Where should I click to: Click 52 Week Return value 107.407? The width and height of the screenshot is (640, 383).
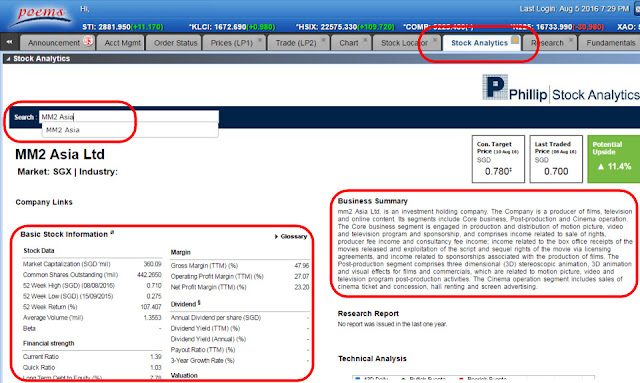coord(151,307)
